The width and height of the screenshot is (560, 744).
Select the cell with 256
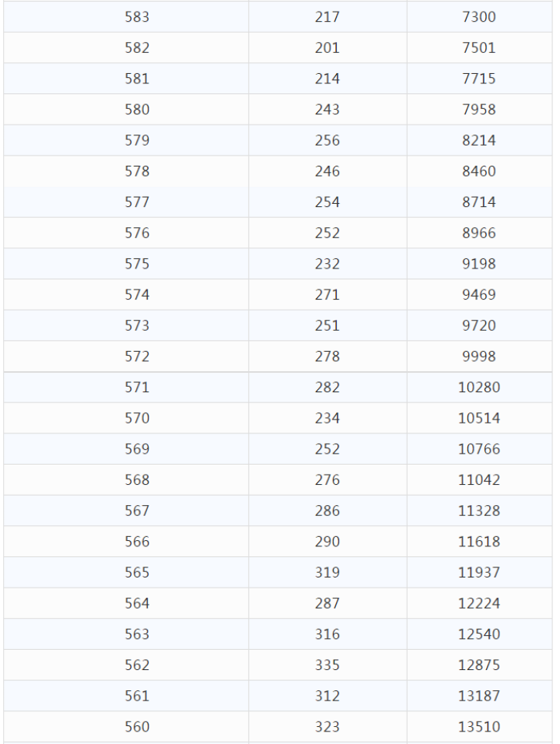327,140
